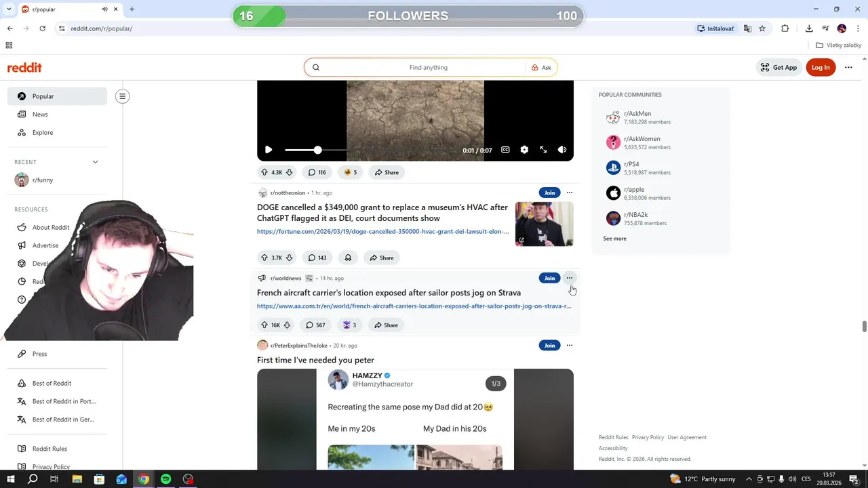Join r/worldnews community
Viewport: 868px width, 488px height.
[x=549, y=278]
